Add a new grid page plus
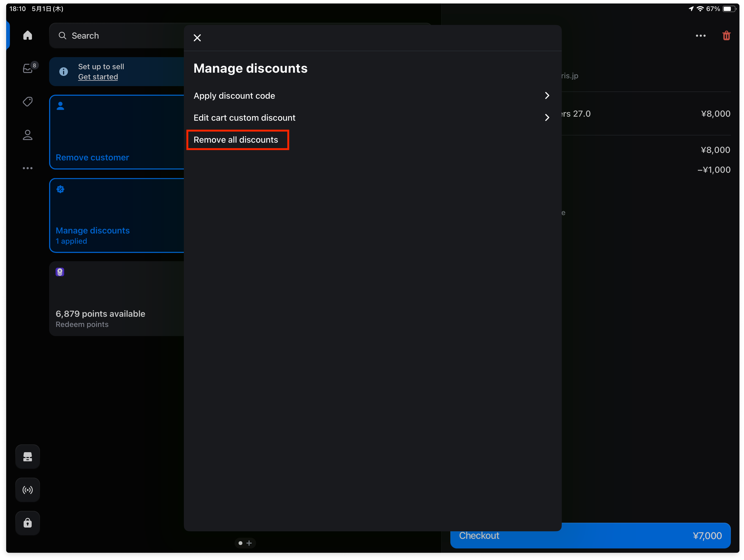 pyautogui.click(x=249, y=543)
